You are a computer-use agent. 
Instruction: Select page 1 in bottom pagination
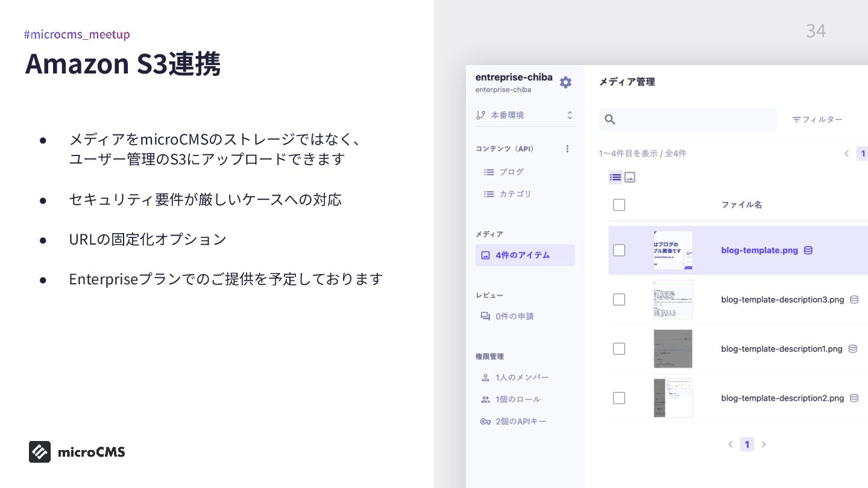tap(747, 445)
